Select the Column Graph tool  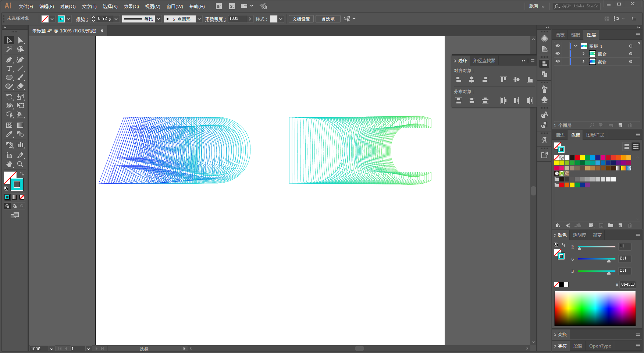(x=21, y=145)
